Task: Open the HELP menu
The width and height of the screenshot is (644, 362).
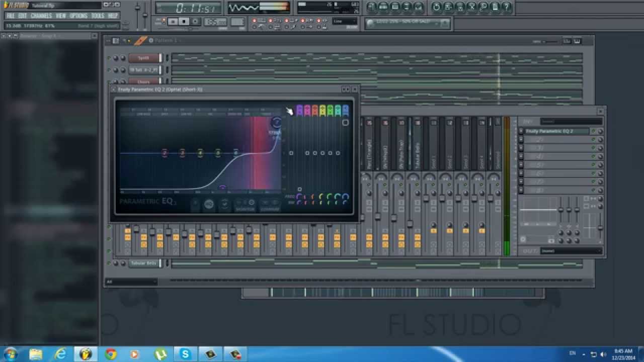Action: (113, 16)
